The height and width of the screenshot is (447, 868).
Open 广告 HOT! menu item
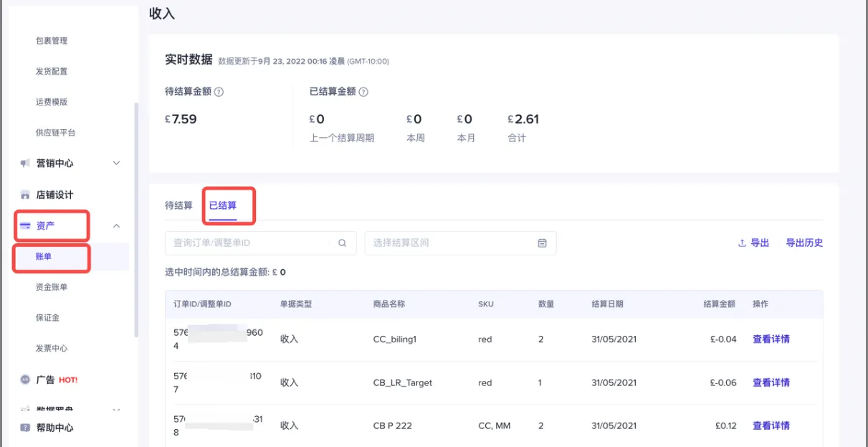57,380
